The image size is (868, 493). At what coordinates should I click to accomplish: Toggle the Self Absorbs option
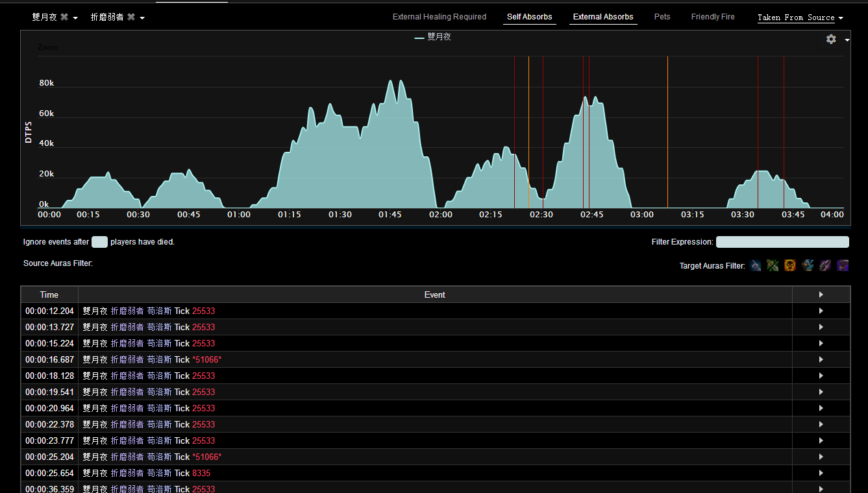pyautogui.click(x=530, y=17)
